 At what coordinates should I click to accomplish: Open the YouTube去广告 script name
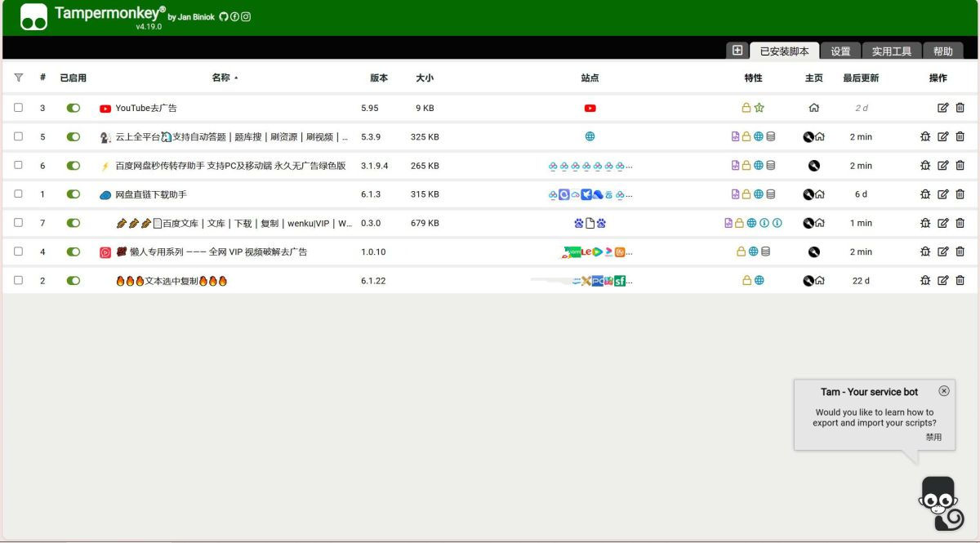[146, 108]
